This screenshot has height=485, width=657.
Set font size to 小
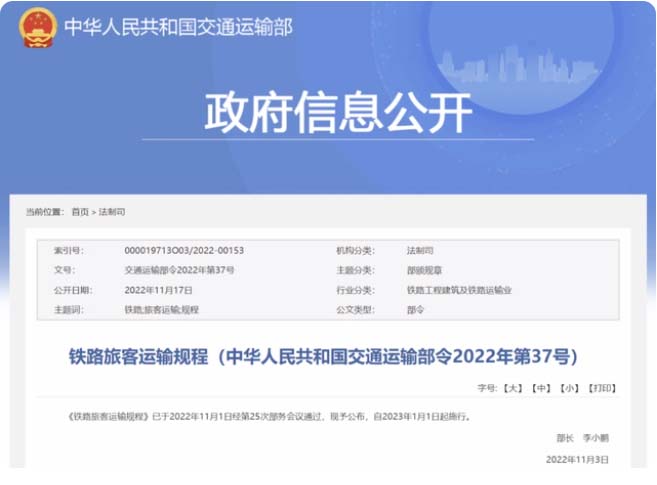(x=569, y=388)
